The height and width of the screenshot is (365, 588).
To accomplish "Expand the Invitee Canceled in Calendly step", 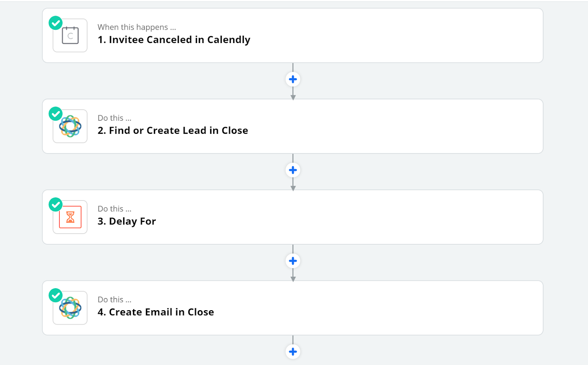I will (293, 35).
